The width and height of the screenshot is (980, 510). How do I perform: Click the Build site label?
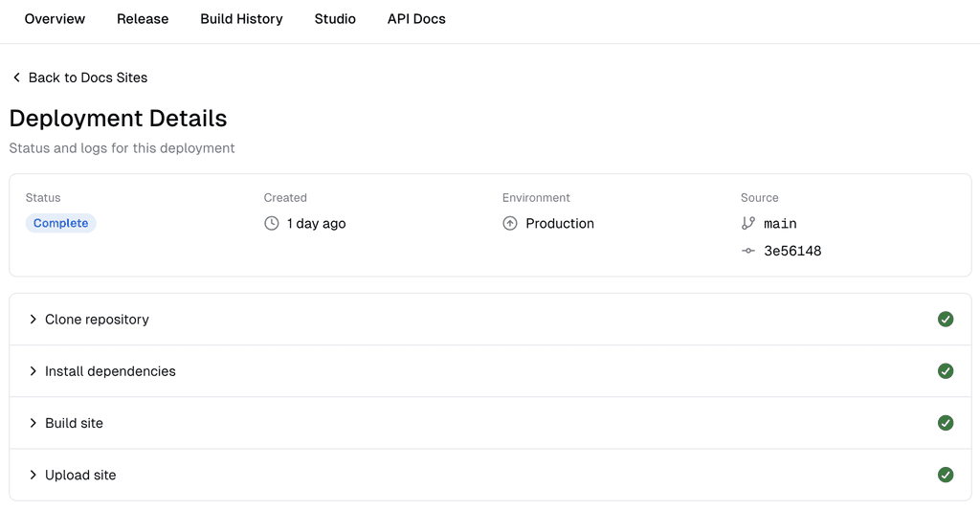pyautogui.click(x=74, y=423)
